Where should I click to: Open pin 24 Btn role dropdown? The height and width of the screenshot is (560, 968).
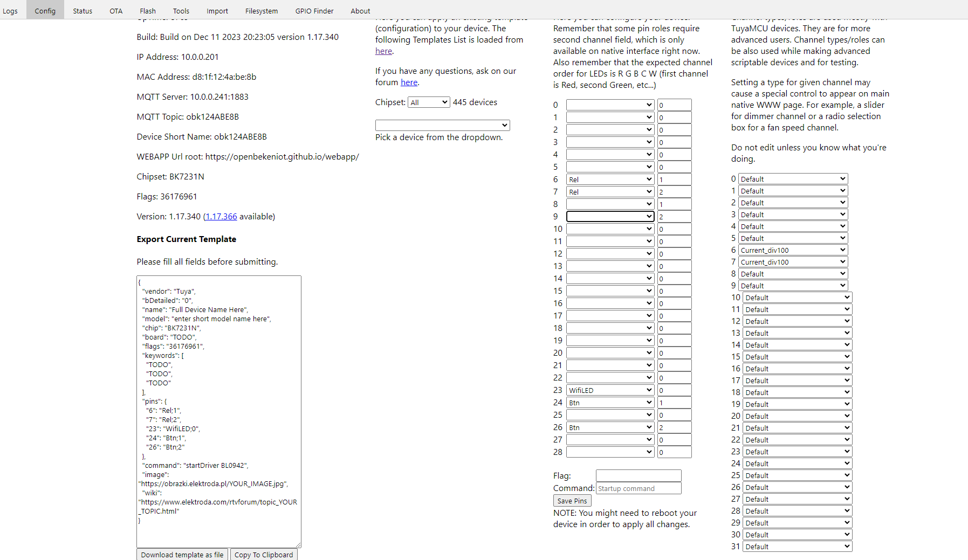pyautogui.click(x=610, y=403)
